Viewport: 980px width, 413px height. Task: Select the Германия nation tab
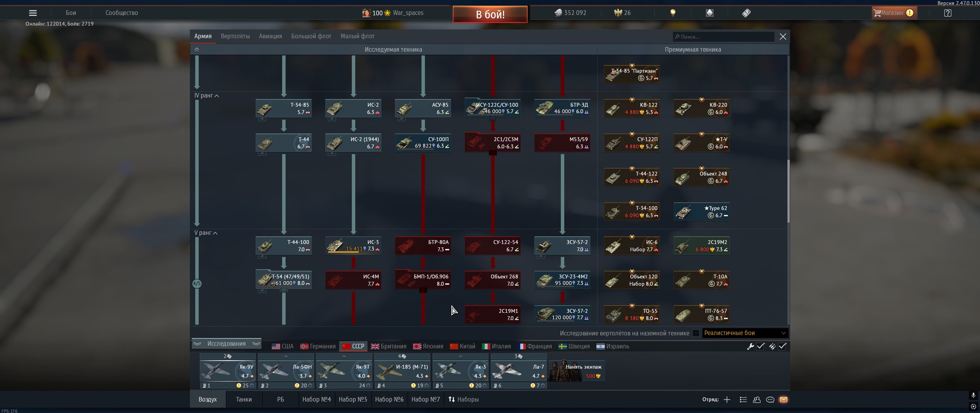(318, 346)
